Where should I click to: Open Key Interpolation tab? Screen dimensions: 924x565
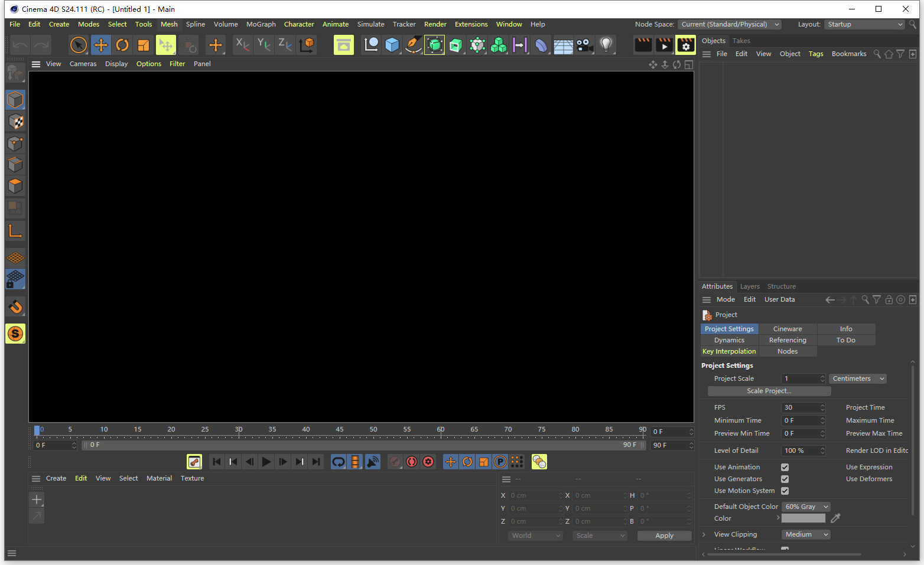pos(729,351)
